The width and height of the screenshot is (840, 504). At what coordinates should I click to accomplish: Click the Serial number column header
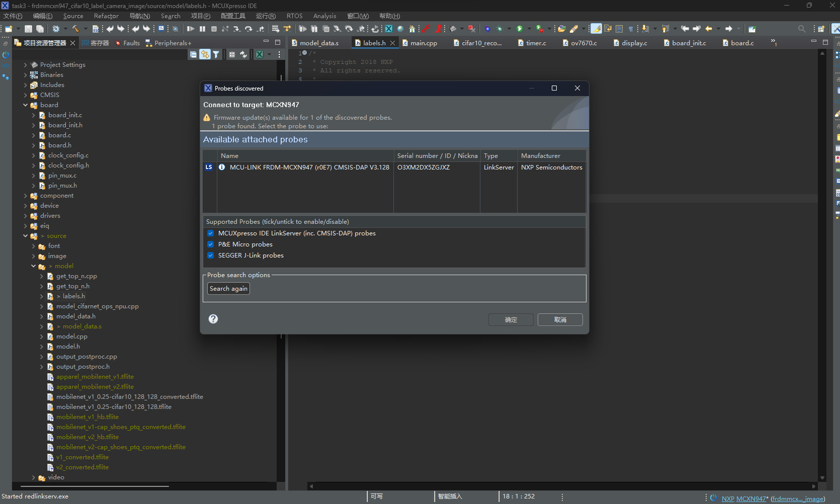[x=437, y=156]
